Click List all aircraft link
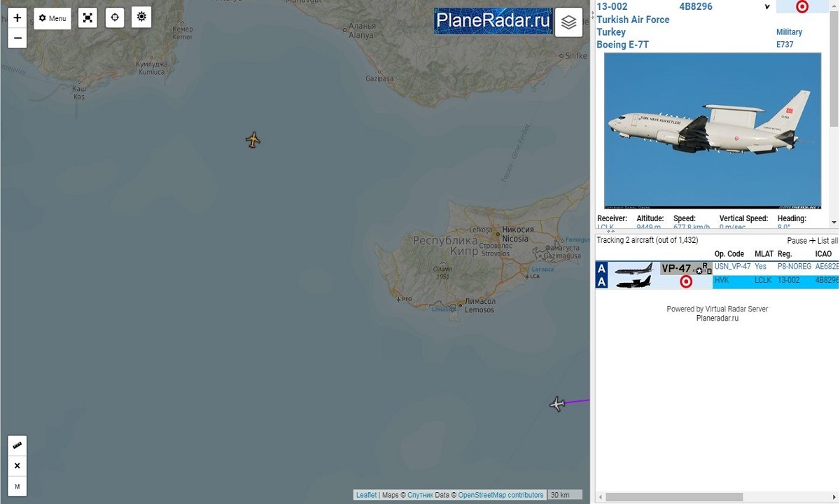840x504 pixels. pyautogui.click(x=827, y=241)
